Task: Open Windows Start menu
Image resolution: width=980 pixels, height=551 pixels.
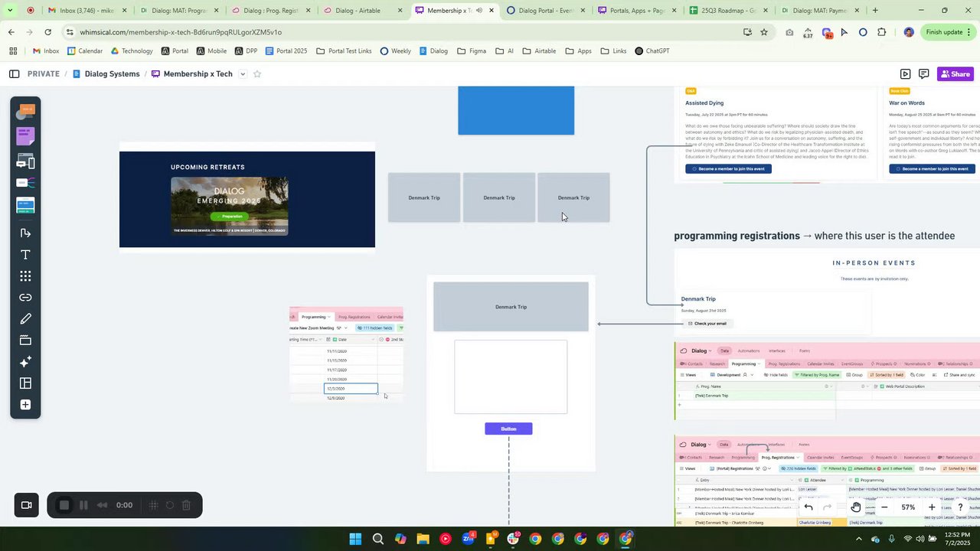Action: pos(355,539)
